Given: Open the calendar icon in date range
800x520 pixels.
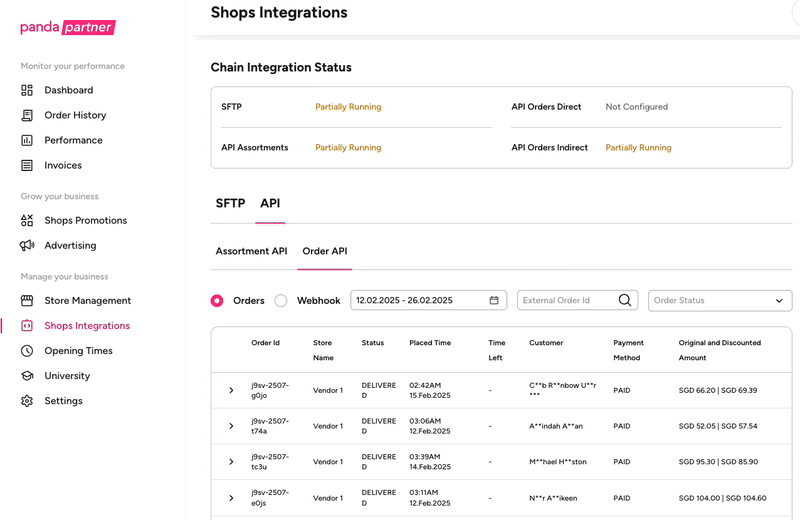Looking at the screenshot, I should [494, 300].
